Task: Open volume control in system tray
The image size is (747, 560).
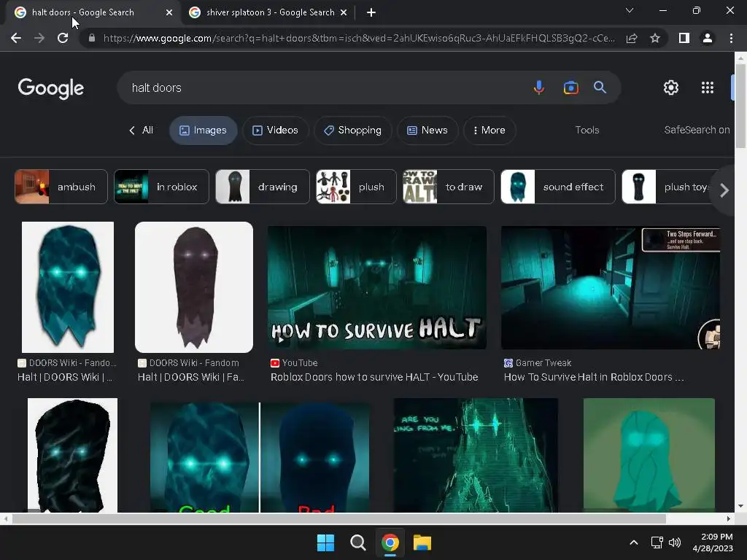Action: pyautogui.click(x=675, y=542)
